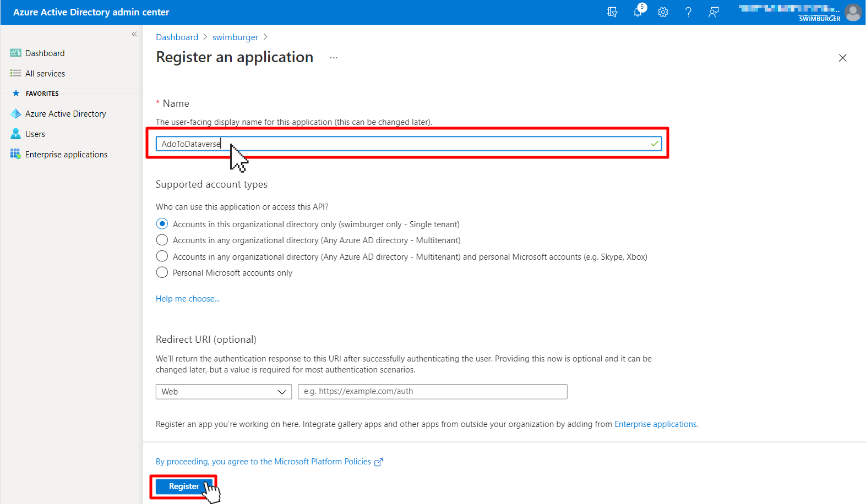Click the All services list icon
Image resolution: width=866 pixels, height=504 pixels.
[x=16, y=73]
